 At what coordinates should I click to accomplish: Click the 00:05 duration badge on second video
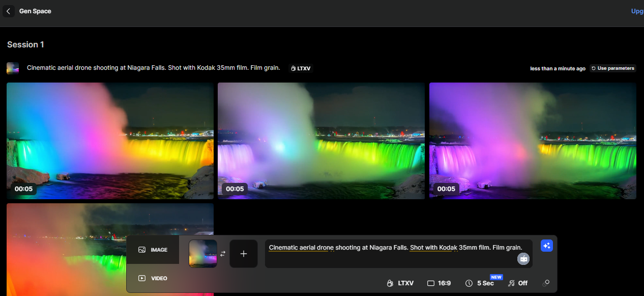pyautogui.click(x=235, y=189)
